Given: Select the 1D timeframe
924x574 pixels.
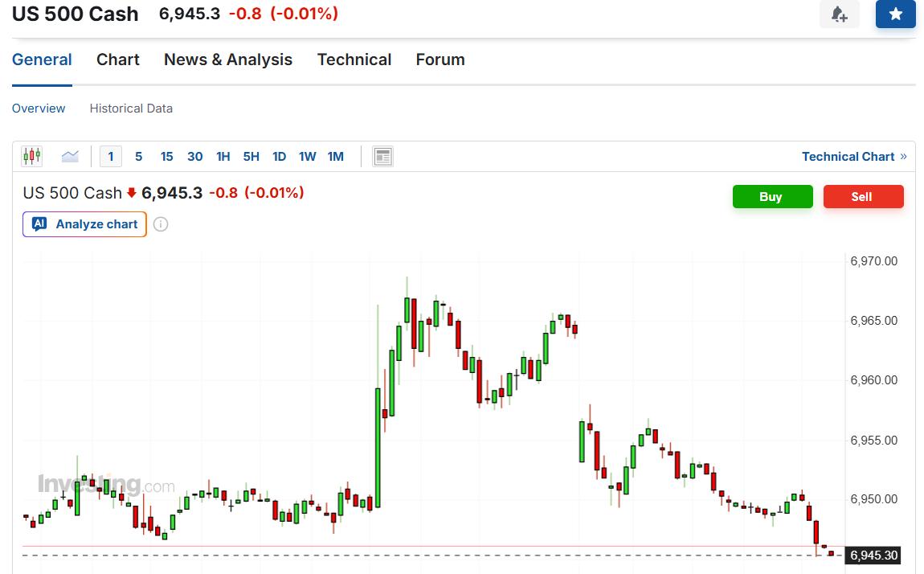Looking at the screenshot, I should (280, 156).
